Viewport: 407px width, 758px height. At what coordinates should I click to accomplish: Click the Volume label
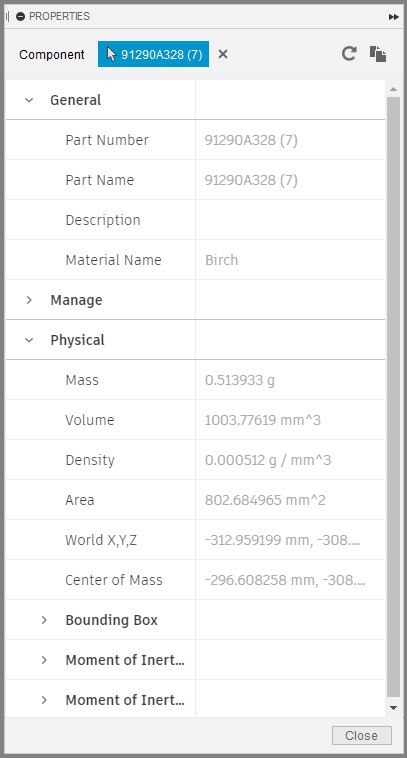pyautogui.click(x=90, y=420)
